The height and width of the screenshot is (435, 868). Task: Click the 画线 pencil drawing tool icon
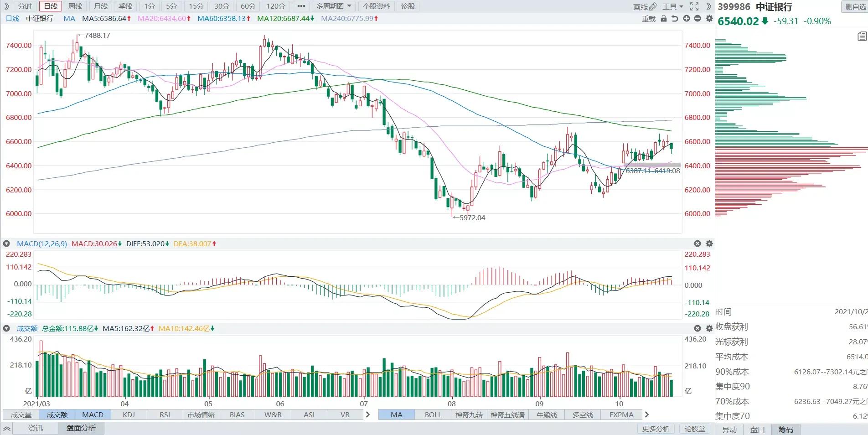point(653,6)
